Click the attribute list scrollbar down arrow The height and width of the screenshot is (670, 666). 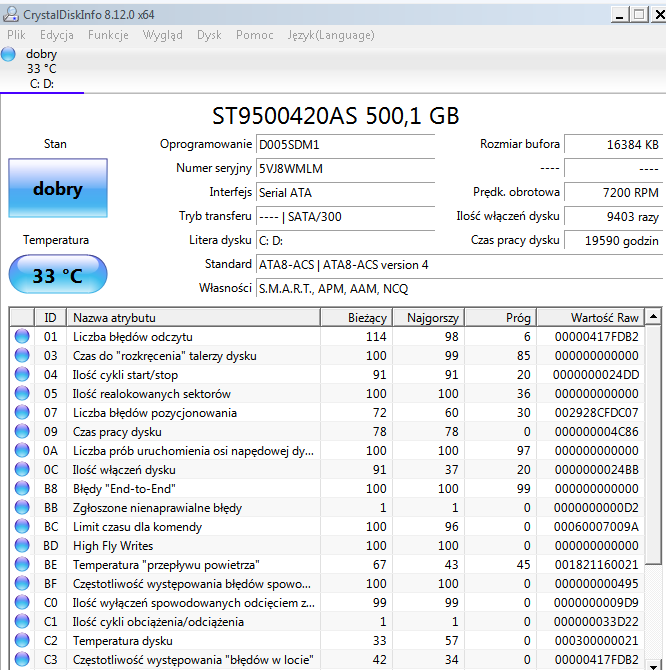click(653, 665)
